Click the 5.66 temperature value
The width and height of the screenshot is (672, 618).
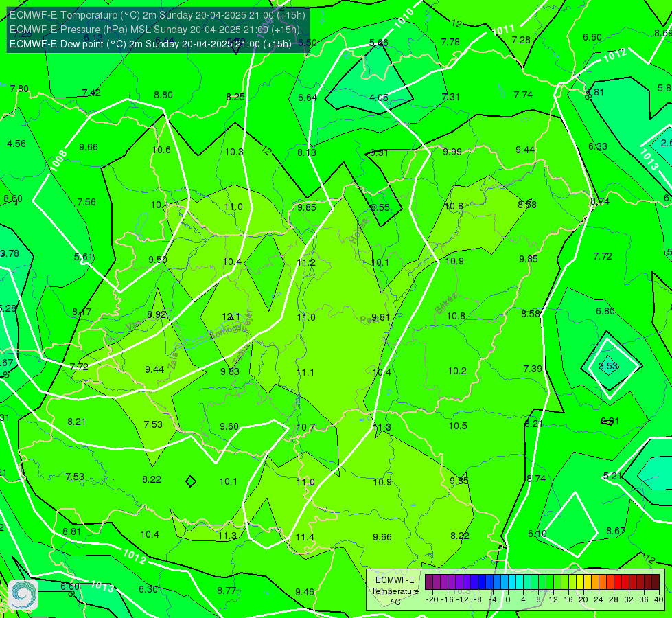[x=379, y=43]
